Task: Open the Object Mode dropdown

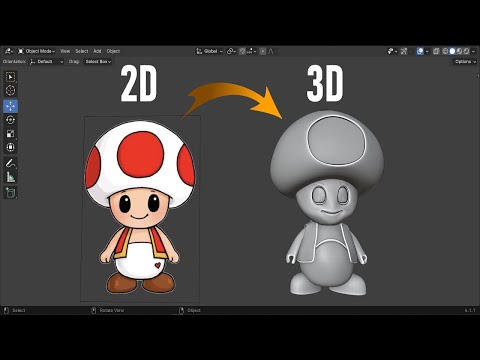Action: pos(36,51)
